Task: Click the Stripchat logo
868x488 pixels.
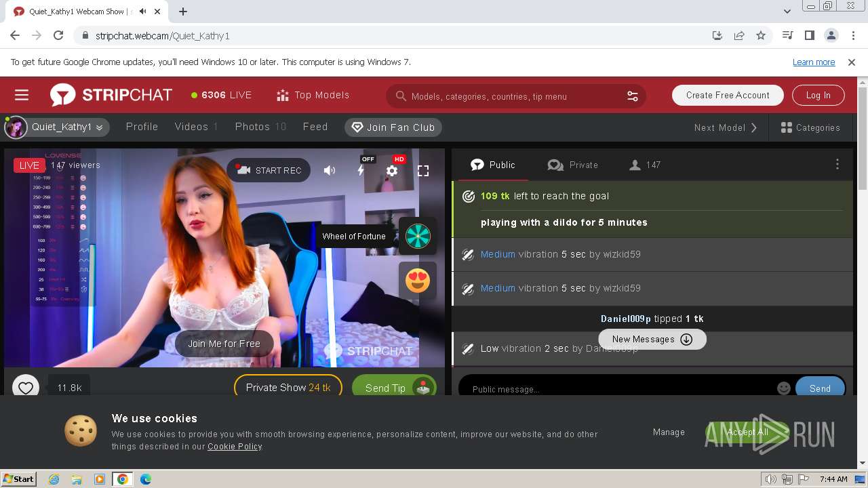Action: coord(111,96)
